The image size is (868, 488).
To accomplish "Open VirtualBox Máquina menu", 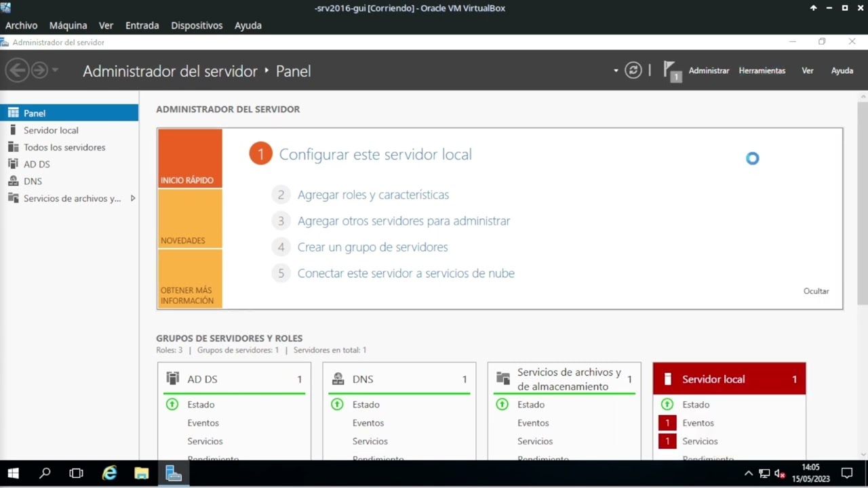I will [68, 25].
